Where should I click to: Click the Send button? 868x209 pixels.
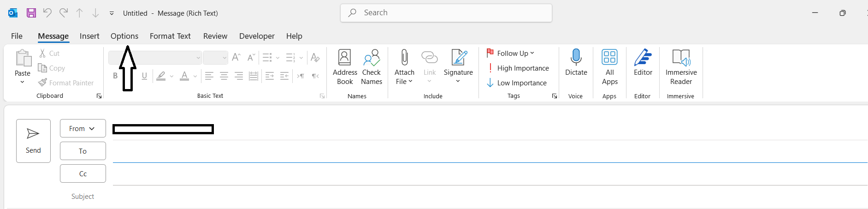(33, 141)
